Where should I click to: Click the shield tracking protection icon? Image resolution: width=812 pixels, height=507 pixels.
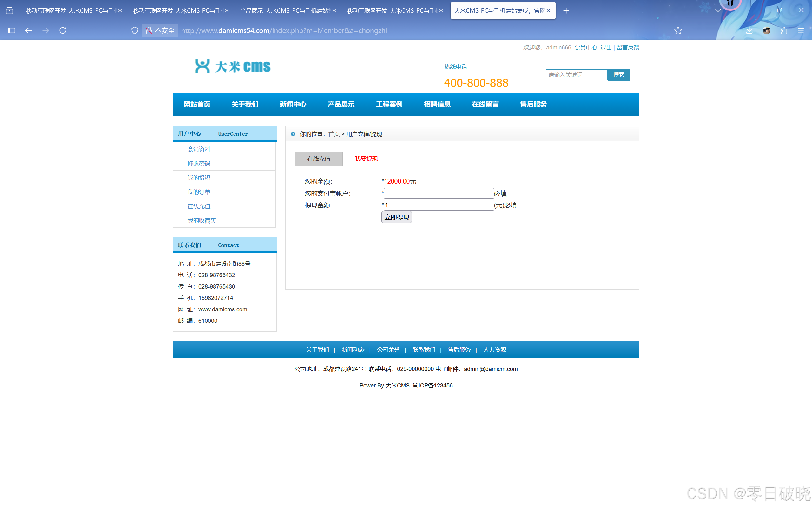coord(135,30)
